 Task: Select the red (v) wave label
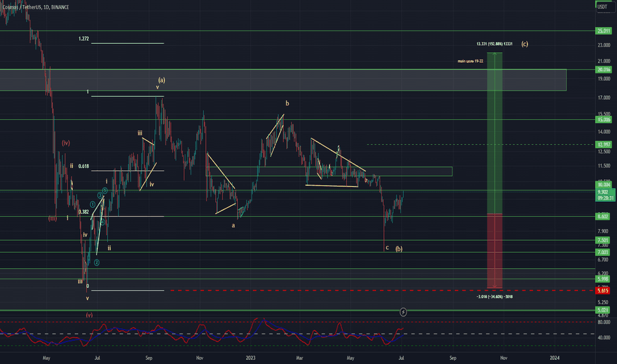(x=89, y=315)
